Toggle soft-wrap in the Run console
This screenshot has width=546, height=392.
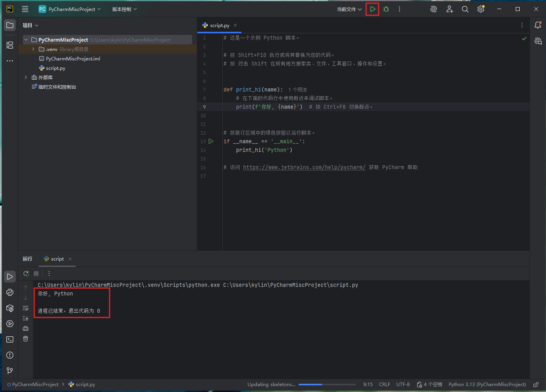[26, 308]
